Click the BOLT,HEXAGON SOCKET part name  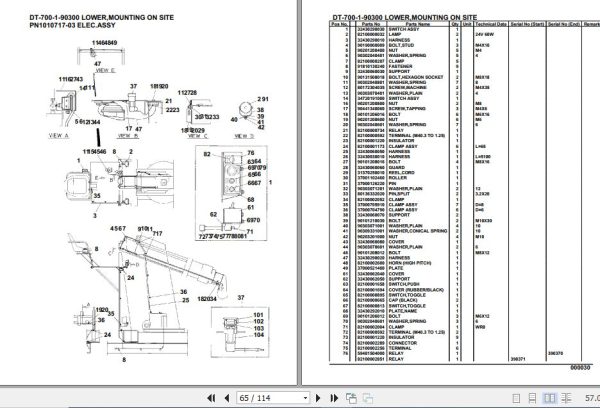[x=416, y=77]
